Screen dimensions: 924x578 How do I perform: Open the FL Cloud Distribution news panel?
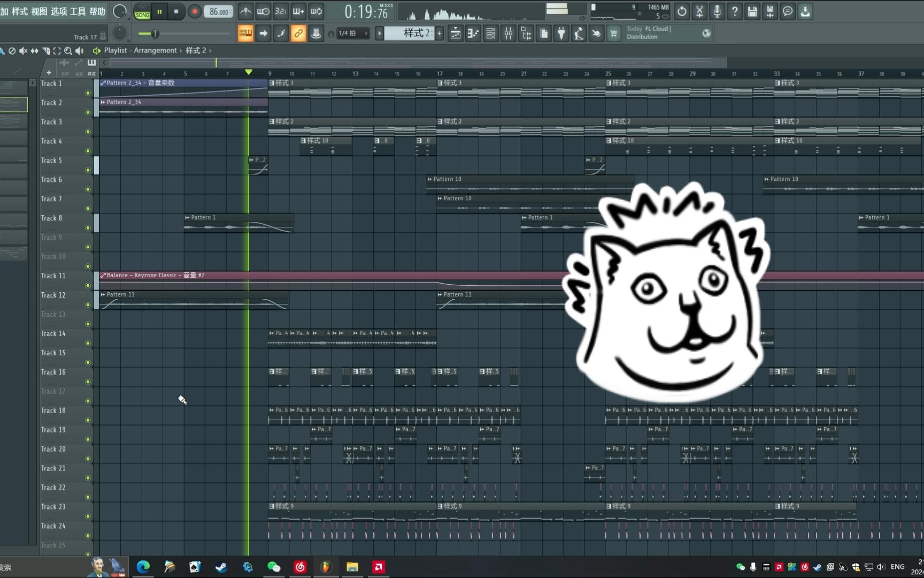tap(668, 33)
